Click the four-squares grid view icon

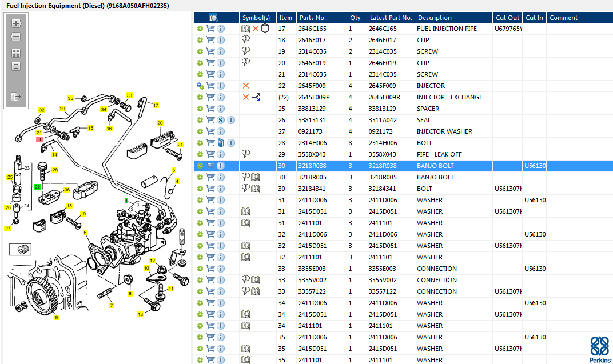(15, 53)
